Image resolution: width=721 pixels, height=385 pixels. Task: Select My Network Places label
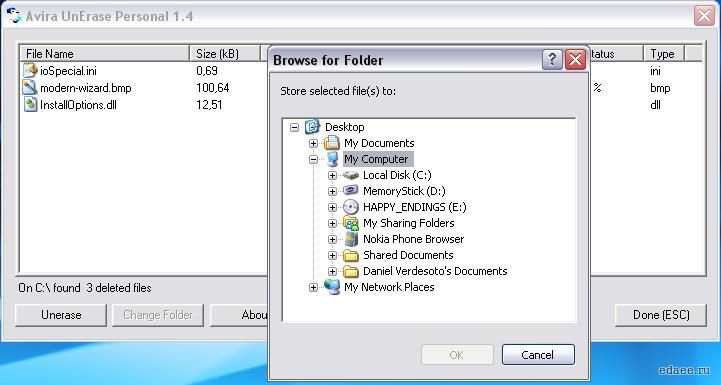coord(389,287)
